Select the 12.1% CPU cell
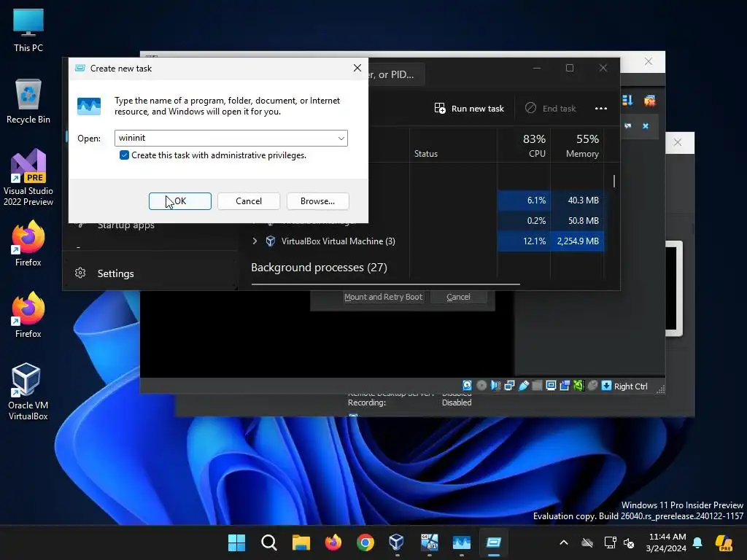The image size is (747, 560). point(524,241)
